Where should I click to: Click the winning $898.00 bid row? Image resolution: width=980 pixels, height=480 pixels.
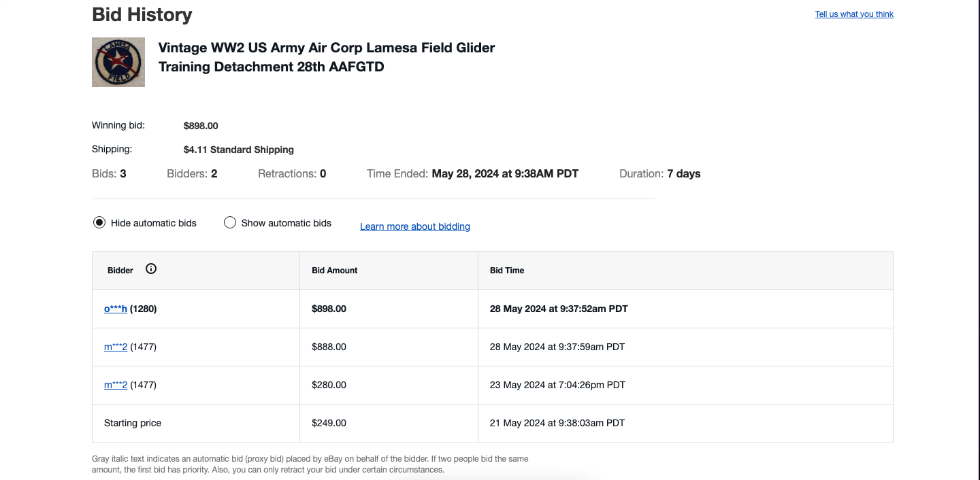coord(476,309)
